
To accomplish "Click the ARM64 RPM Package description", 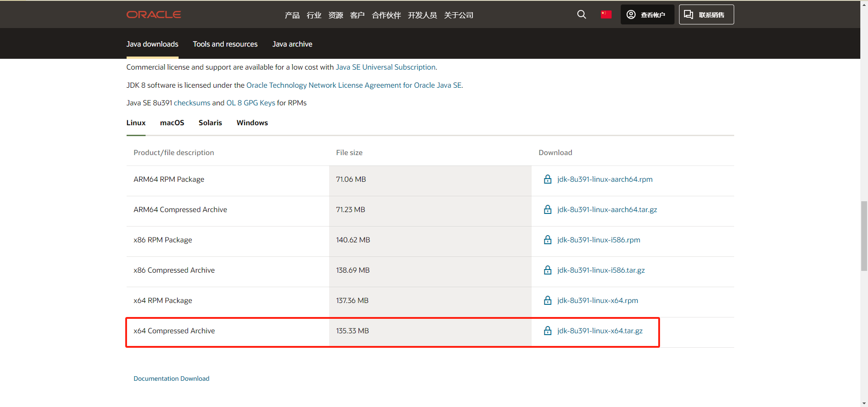I will click(x=169, y=179).
